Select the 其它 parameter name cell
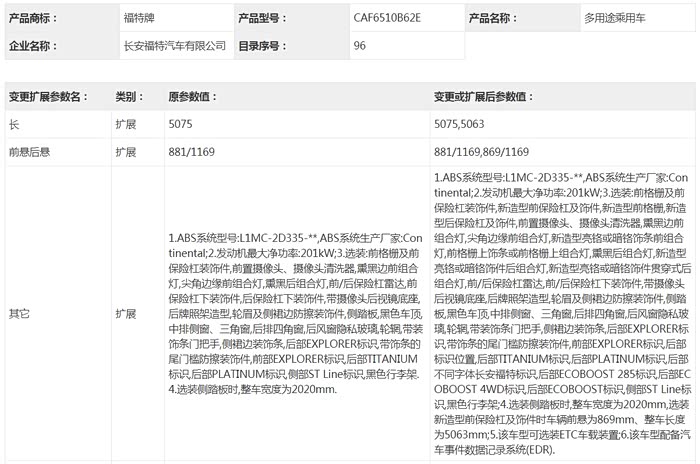Viewport: 700px width, 464px height. [x=19, y=314]
